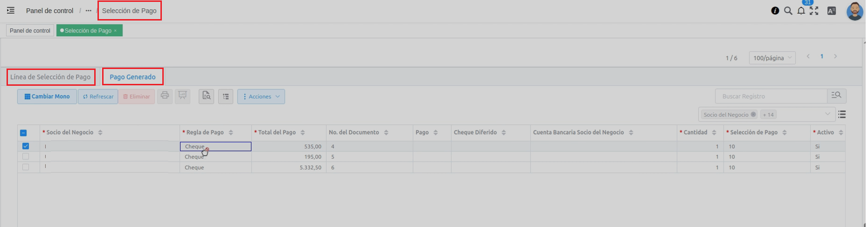Viewport: 868px width, 227px height.
Task: Uncheck the first row checkbox
Action: point(26,146)
